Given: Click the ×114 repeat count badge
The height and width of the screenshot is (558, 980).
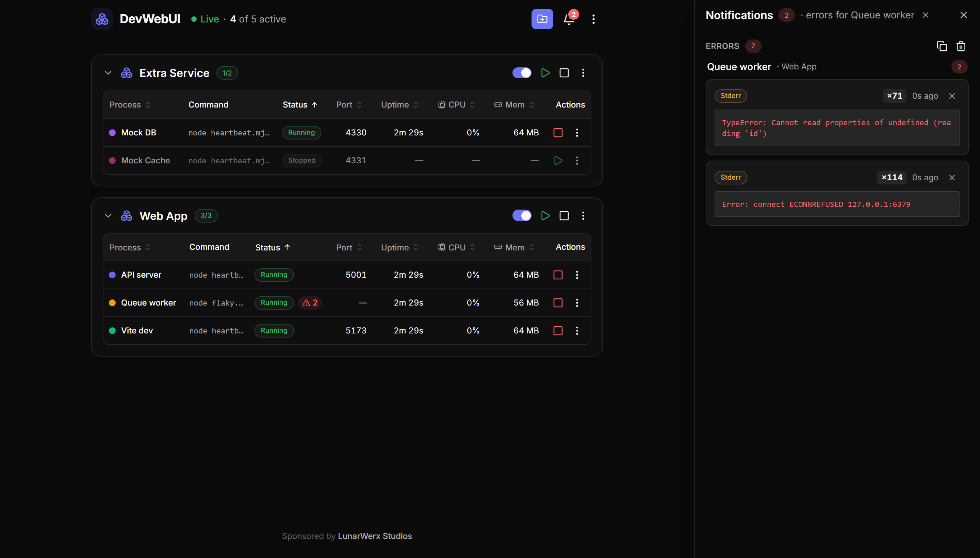Looking at the screenshot, I should pyautogui.click(x=892, y=178).
